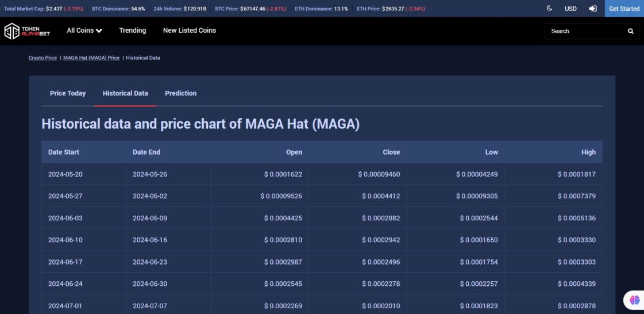Click the Total Market Cap $2.43T stat
The image size is (644, 314).
click(x=43, y=9)
